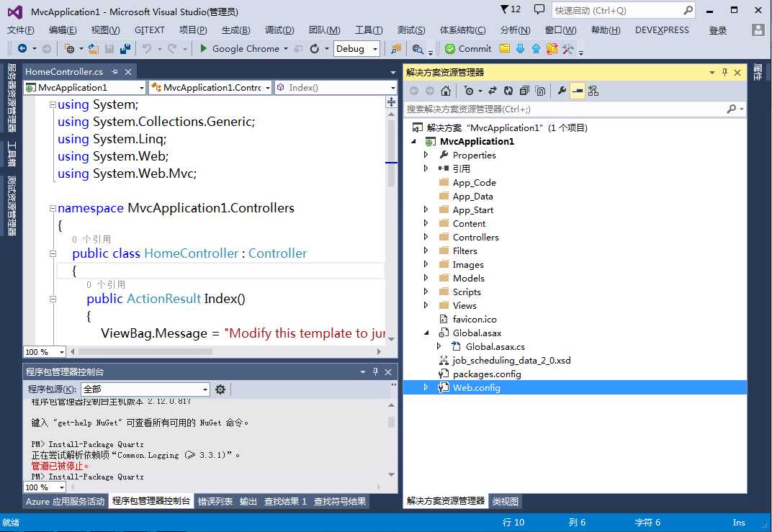Expand the Controllers folder node
772x532 pixels.
[426, 237]
